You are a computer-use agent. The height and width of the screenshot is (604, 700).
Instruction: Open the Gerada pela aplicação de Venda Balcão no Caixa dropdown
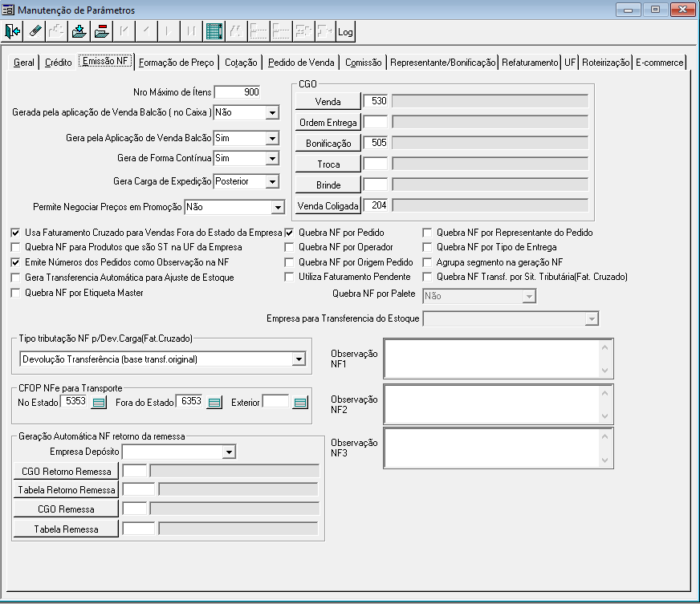272,113
